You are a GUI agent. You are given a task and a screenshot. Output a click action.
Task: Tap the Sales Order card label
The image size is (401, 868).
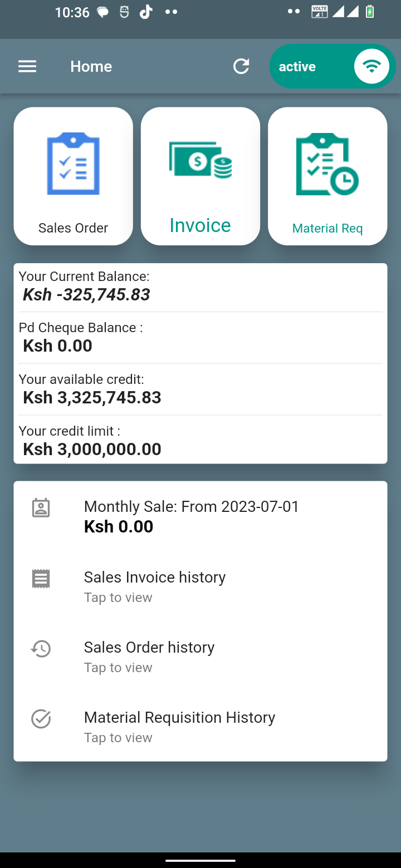74,228
